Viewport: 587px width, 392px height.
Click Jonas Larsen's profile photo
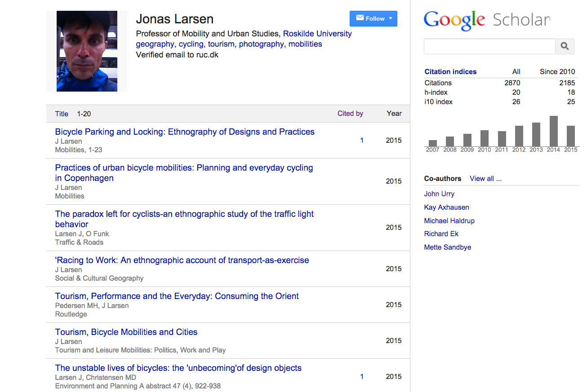(87, 51)
